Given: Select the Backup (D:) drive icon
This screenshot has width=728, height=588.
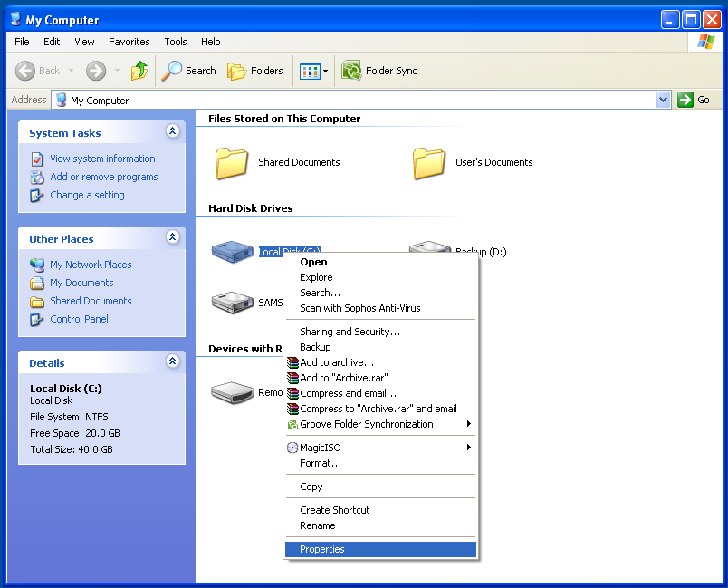Looking at the screenshot, I should click(429, 246).
